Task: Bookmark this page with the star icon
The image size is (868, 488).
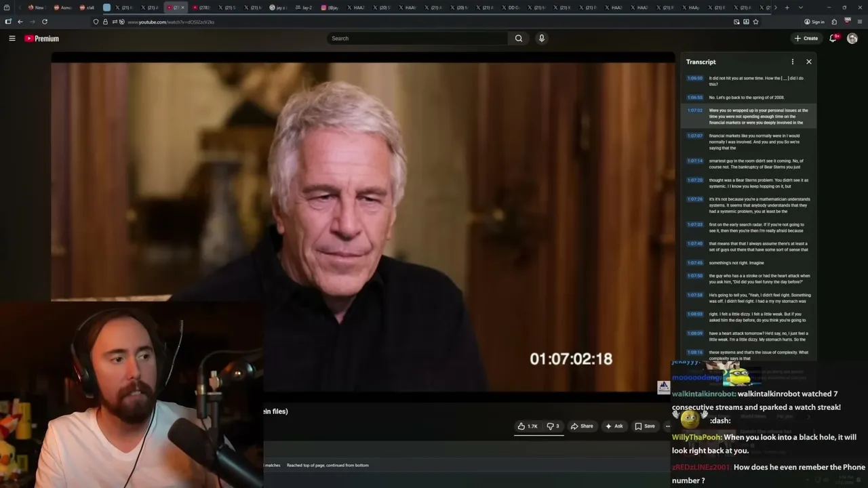Action: [x=755, y=22]
